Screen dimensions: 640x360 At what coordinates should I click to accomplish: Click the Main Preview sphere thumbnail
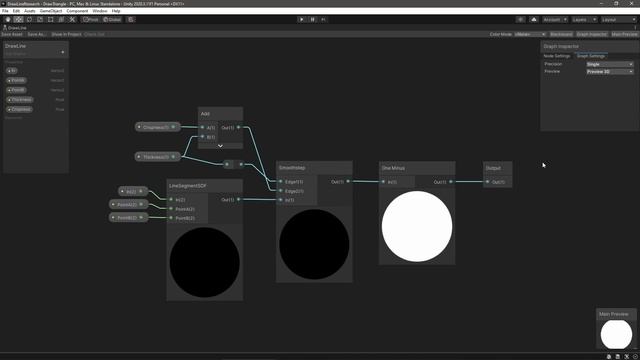click(x=616, y=334)
